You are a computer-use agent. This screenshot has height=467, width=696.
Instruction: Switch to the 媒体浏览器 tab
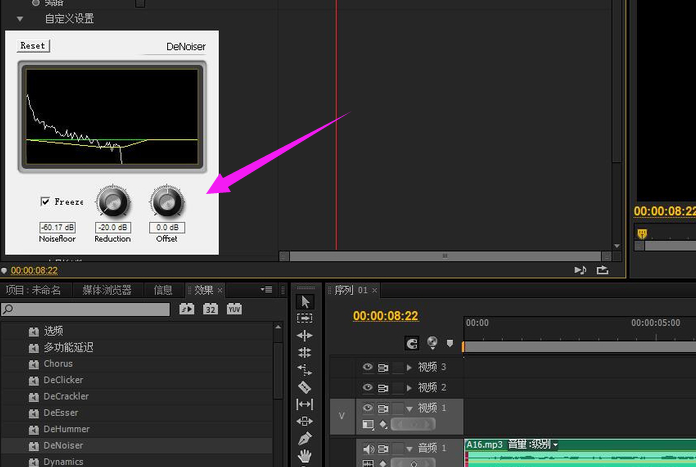tap(106, 290)
